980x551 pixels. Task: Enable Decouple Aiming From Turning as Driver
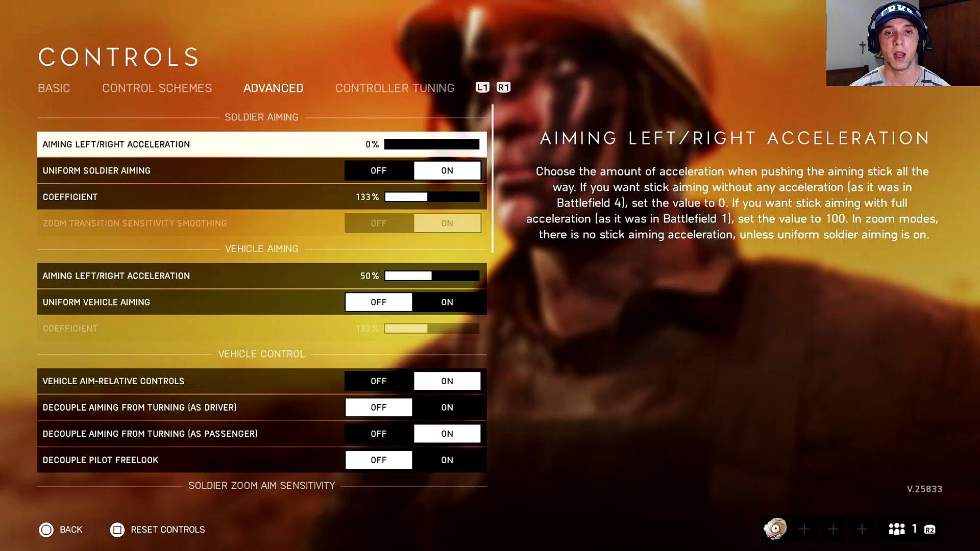[x=446, y=407]
